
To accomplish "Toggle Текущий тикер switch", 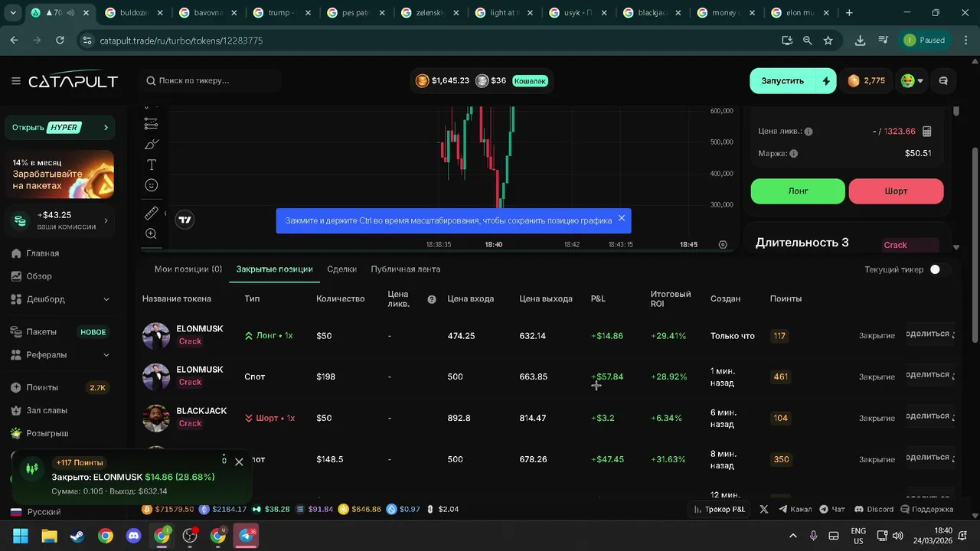I will pos(939,269).
